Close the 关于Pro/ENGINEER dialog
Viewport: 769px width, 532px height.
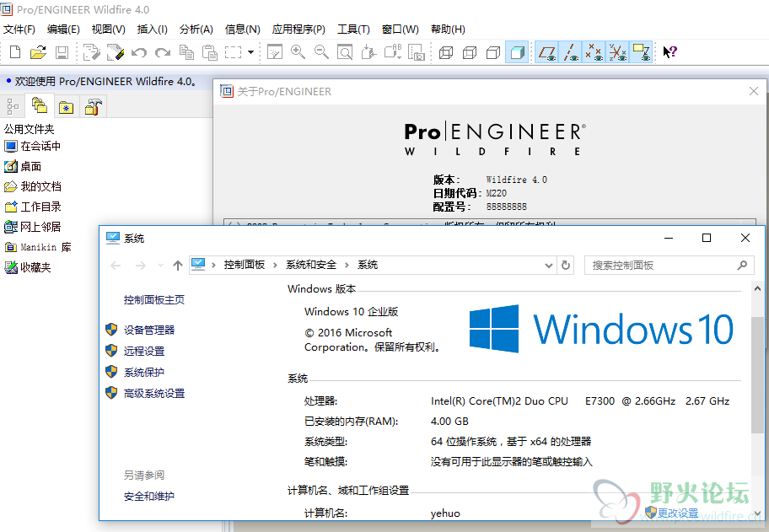tap(754, 91)
